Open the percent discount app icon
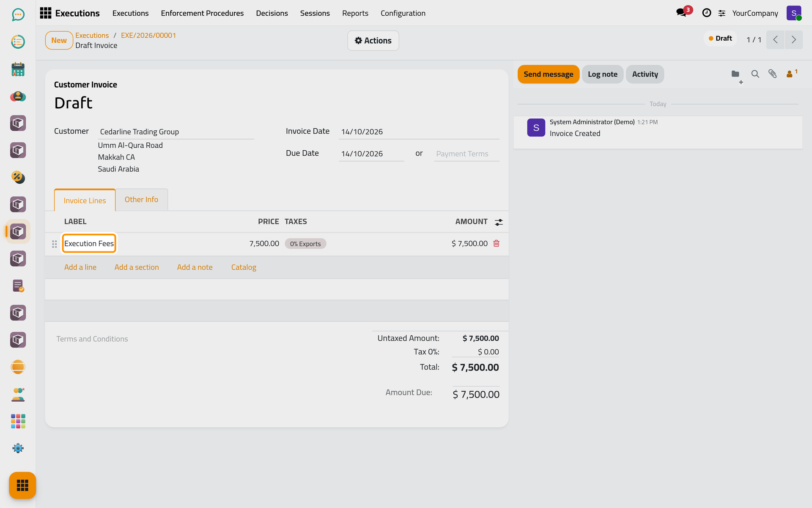The height and width of the screenshot is (508, 812). click(18, 177)
